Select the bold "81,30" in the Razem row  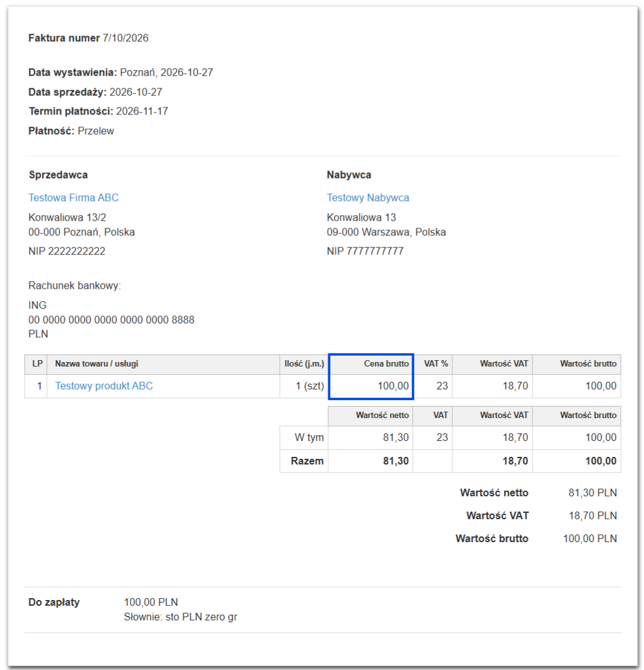point(396,461)
